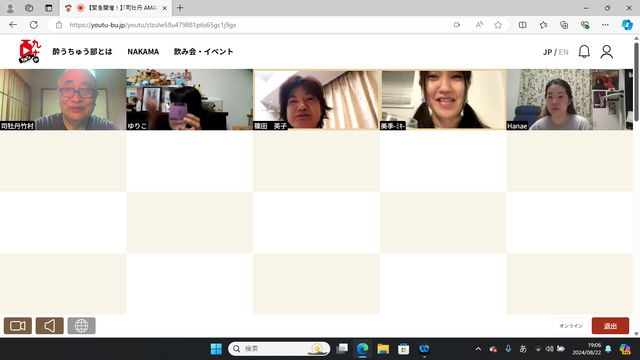The height and width of the screenshot is (360, 640).
Task: Select the Hanae video tile
Action: (570, 100)
